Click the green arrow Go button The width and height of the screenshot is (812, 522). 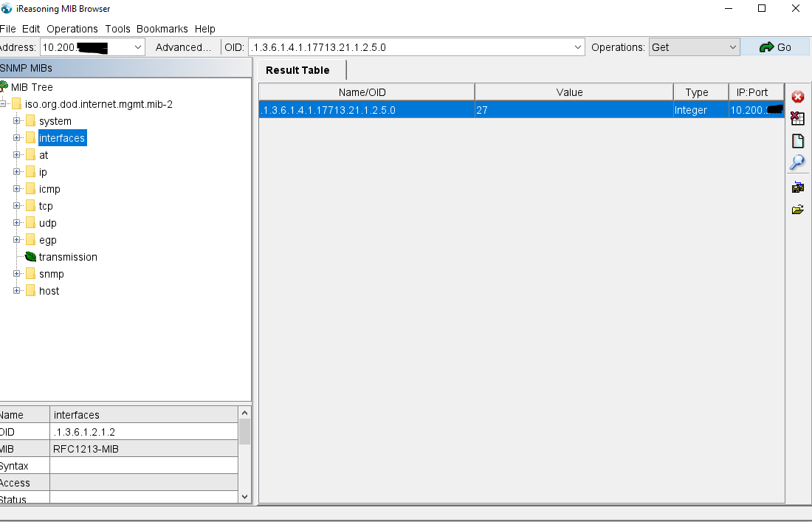click(x=774, y=47)
